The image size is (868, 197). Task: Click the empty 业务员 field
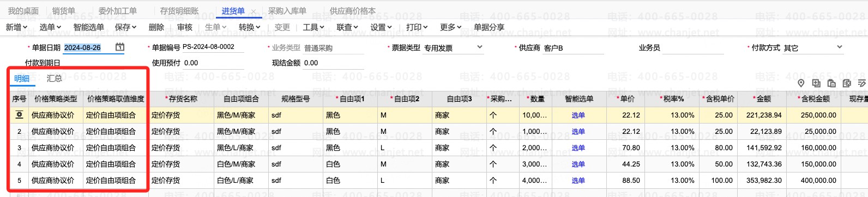coord(692,48)
